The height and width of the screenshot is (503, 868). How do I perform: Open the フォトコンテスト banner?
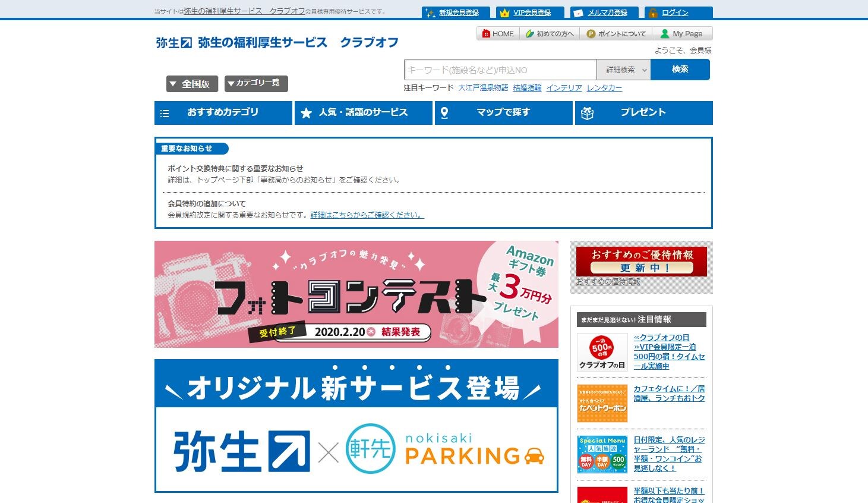(356, 294)
